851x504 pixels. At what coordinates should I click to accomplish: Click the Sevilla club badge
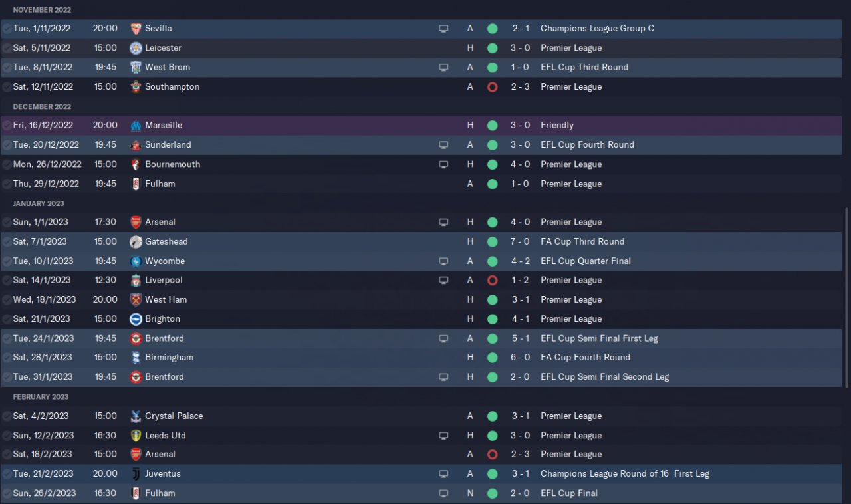point(136,29)
